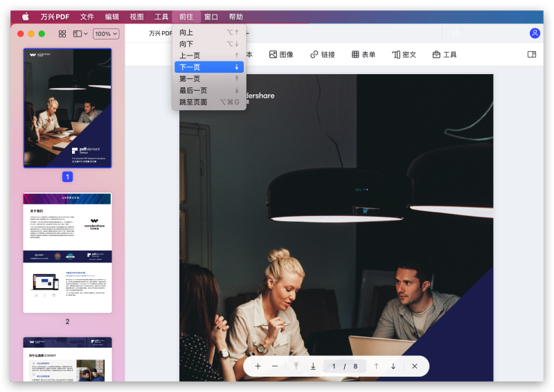Click the user account avatar icon

(535, 33)
